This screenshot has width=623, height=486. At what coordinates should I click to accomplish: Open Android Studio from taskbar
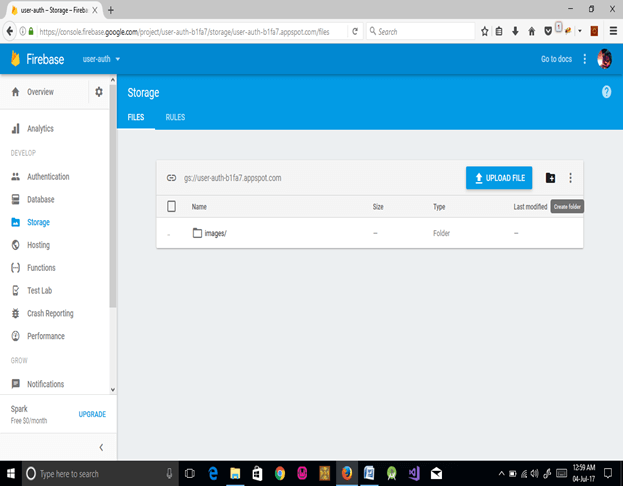click(392, 474)
